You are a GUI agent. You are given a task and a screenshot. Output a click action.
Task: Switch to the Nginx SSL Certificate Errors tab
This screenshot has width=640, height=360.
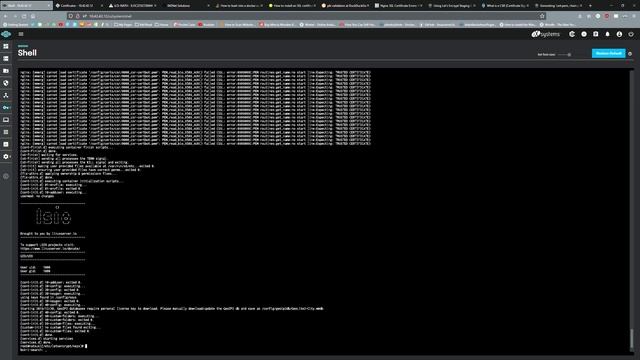coord(398,6)
